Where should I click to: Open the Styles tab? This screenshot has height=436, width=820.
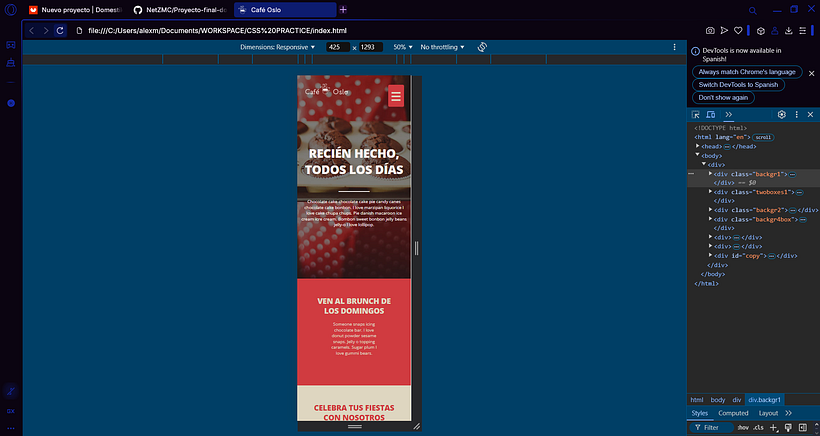pos(700,413)
